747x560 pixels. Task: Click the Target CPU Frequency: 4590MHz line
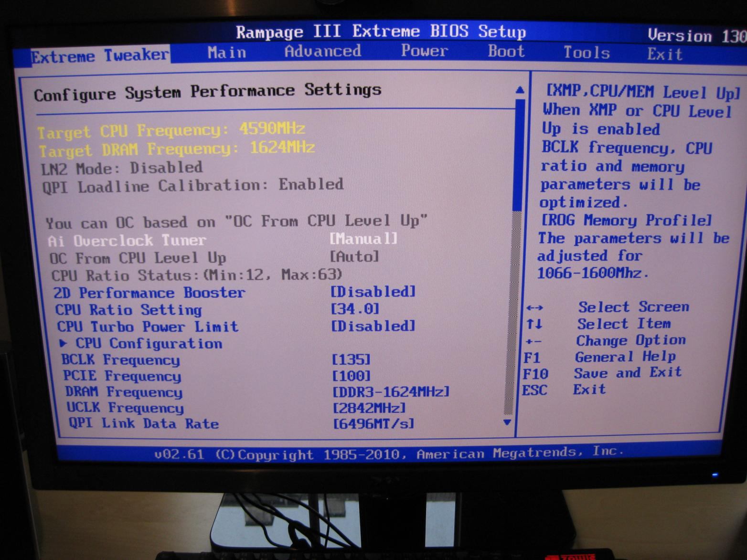(x=171, y=130)
